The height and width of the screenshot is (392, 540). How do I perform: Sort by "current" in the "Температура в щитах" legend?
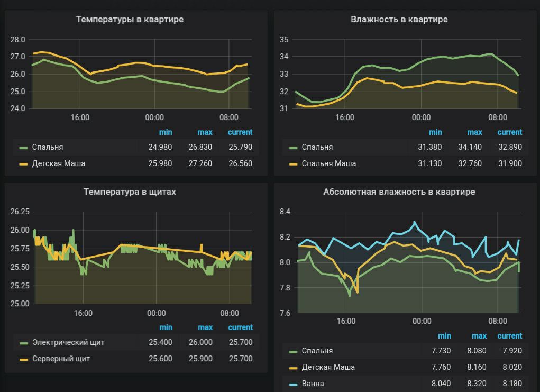click(x=240, y=327)
